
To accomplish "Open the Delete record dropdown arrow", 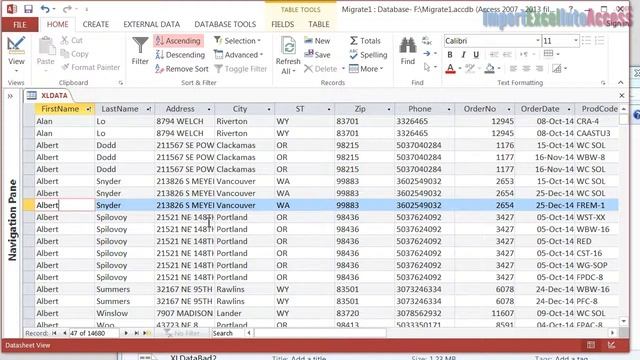I will (x=343, y=69).
